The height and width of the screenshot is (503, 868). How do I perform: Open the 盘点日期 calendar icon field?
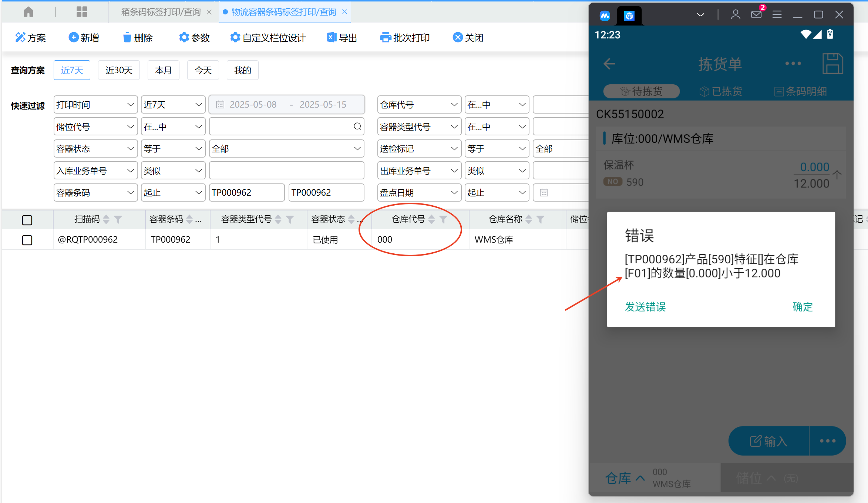544,192
